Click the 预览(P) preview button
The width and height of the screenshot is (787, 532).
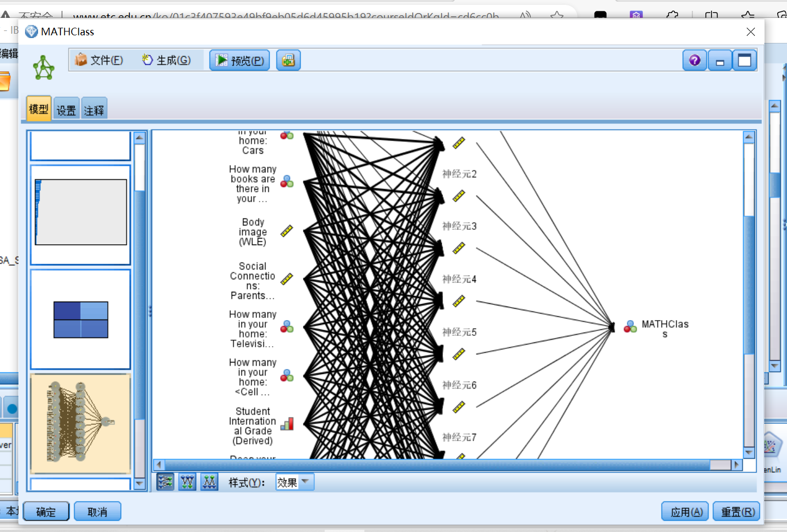239,60
